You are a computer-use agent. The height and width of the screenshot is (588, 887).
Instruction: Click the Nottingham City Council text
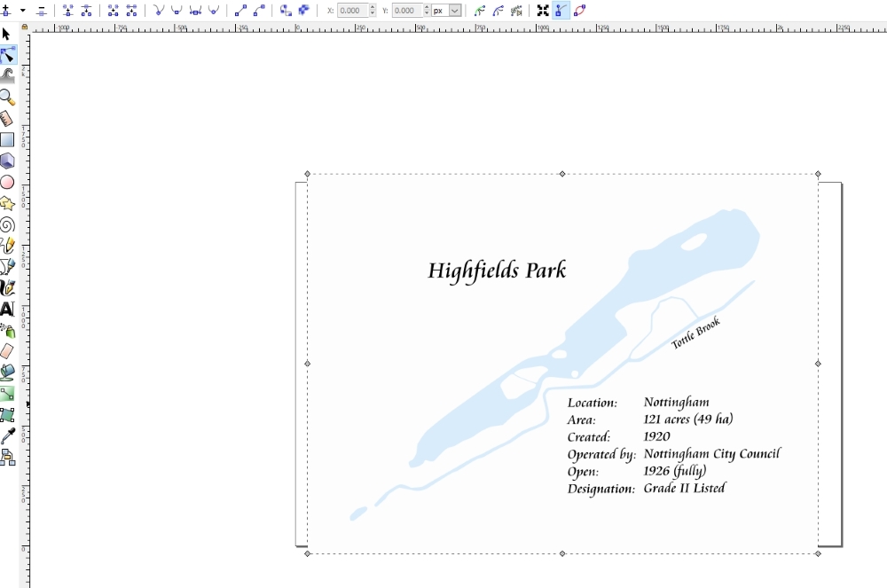coord(711,454)
